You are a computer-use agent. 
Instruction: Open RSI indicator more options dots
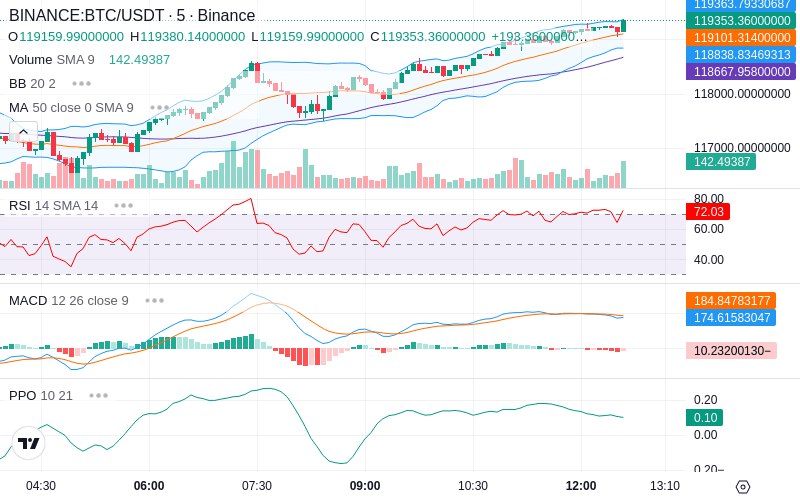tap(123, 206)
